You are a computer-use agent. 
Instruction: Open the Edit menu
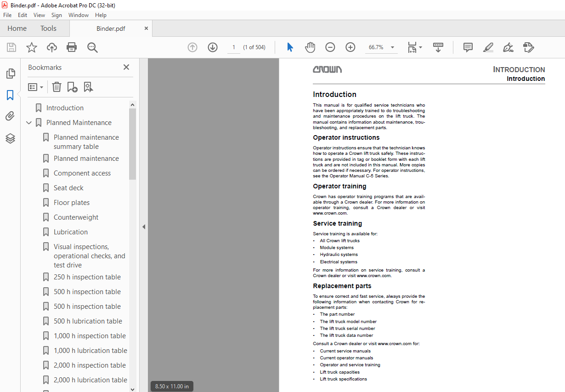pyautogui.click(x=23, y=15)
